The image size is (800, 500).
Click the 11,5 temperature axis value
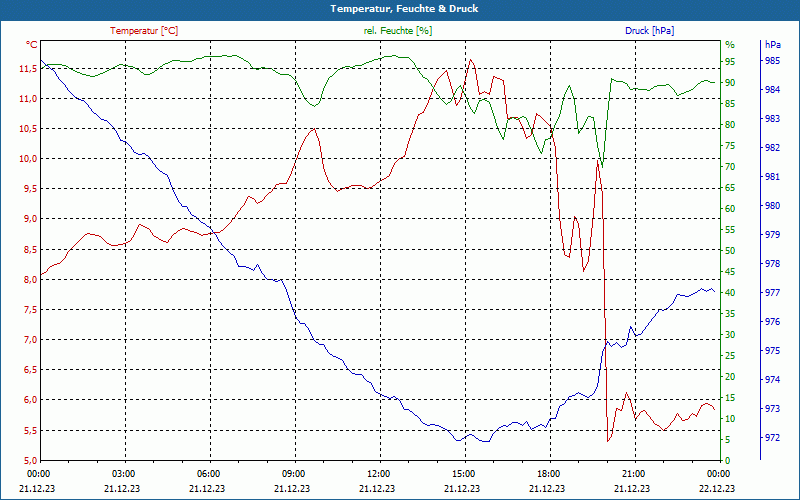pyautogui.click(x=28, y=68)
